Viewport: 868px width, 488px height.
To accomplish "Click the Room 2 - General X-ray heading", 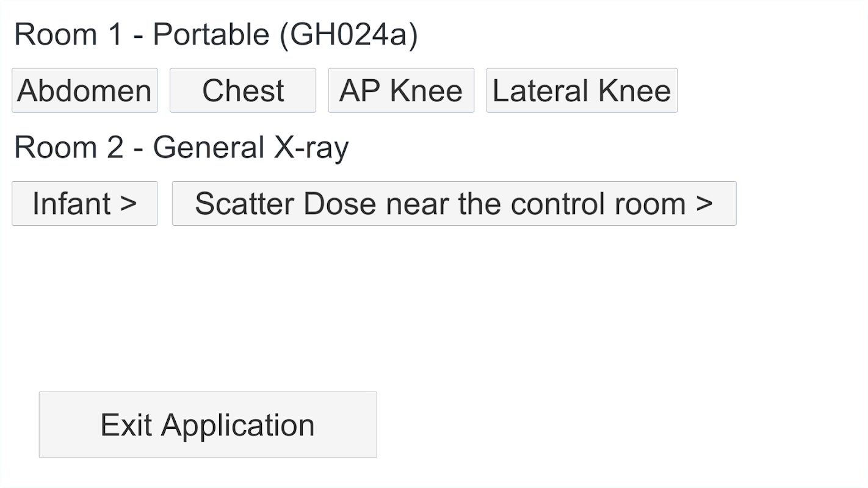I will click(x=181, y=147).
